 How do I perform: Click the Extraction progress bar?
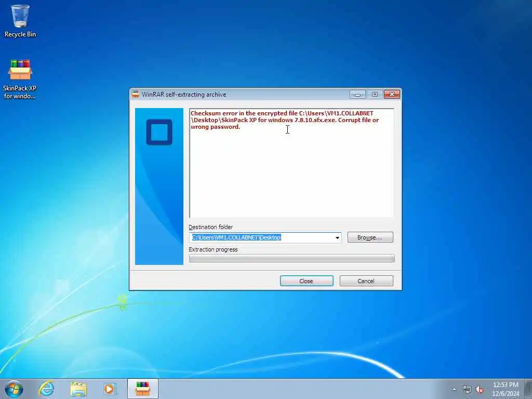click(x=292, y=259)
